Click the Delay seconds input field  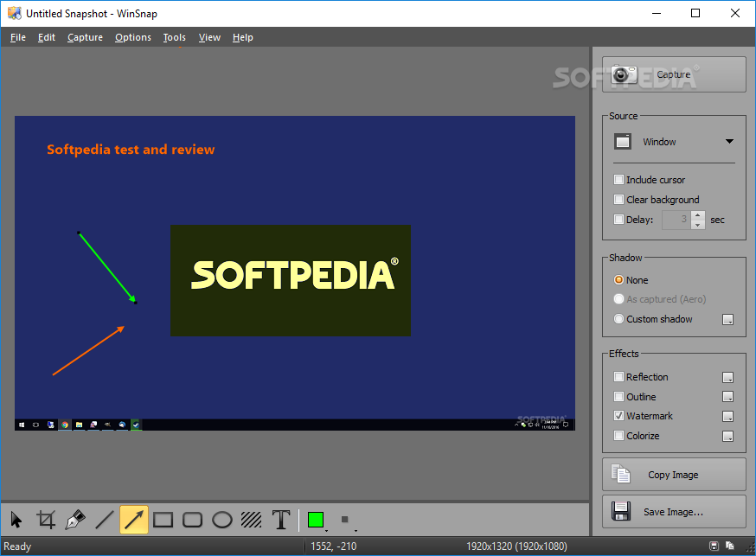[x=676, y=220]
